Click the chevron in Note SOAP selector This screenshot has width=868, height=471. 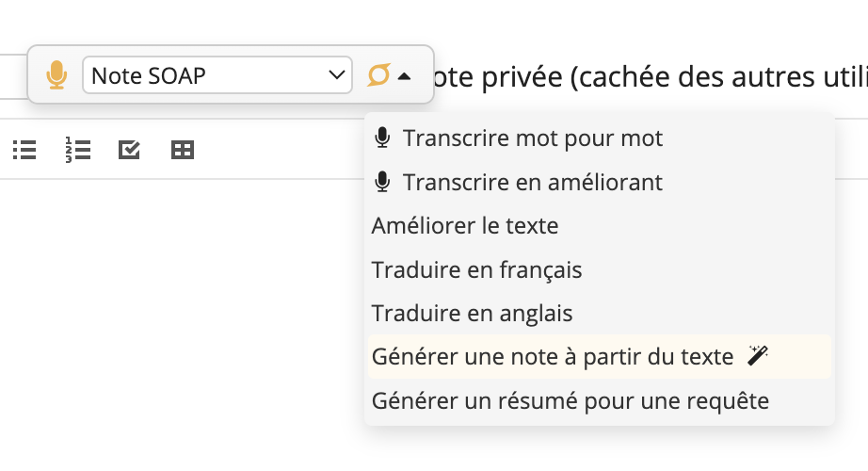click(x=337, y=74)
